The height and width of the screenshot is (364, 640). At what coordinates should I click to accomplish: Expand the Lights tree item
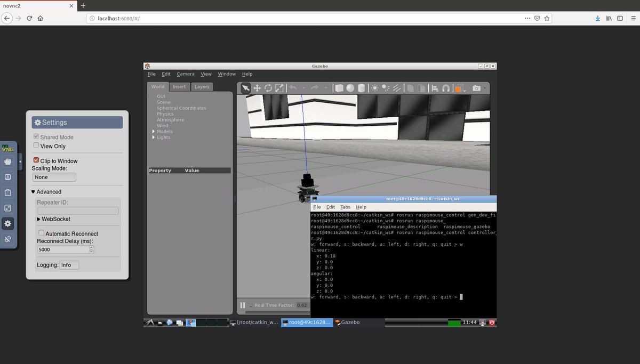[154, 137]
